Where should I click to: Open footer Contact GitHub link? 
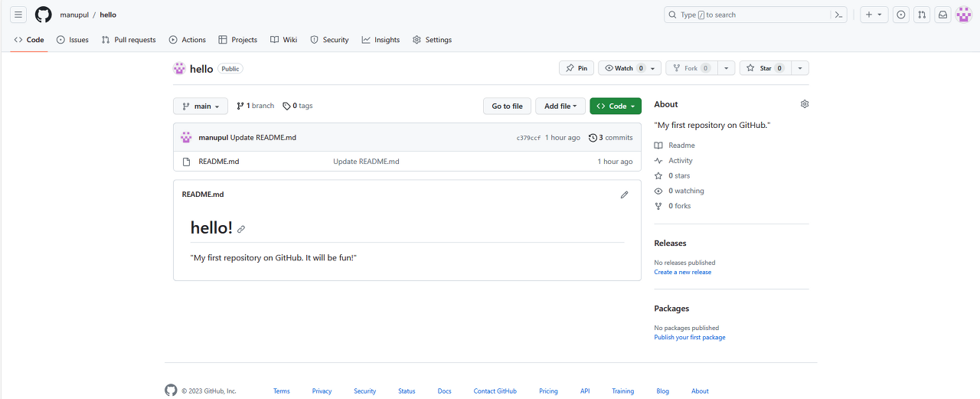(x=495, y=391)
